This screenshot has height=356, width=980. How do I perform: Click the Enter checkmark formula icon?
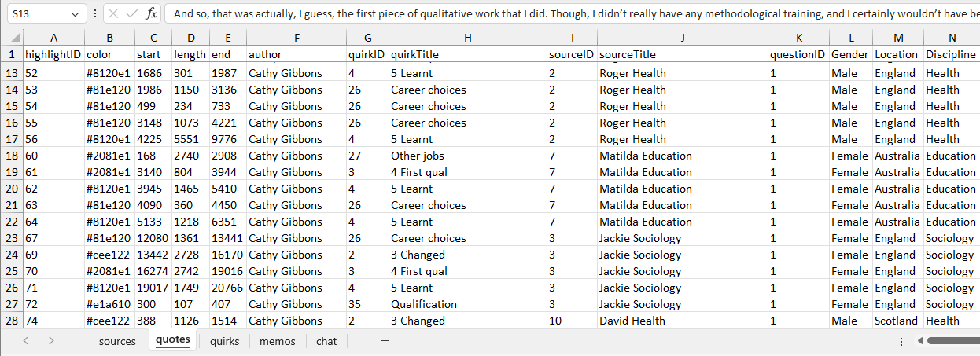click(x=132, y=13)
